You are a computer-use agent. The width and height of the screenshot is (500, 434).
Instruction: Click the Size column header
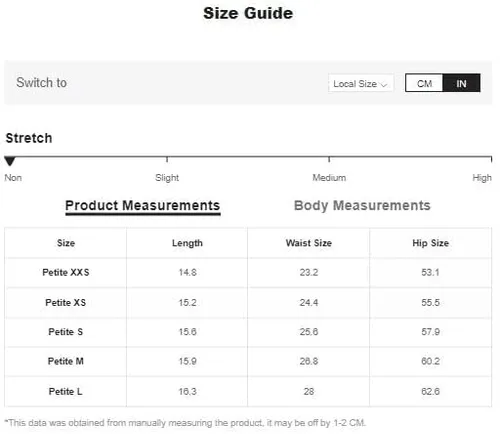66,243
